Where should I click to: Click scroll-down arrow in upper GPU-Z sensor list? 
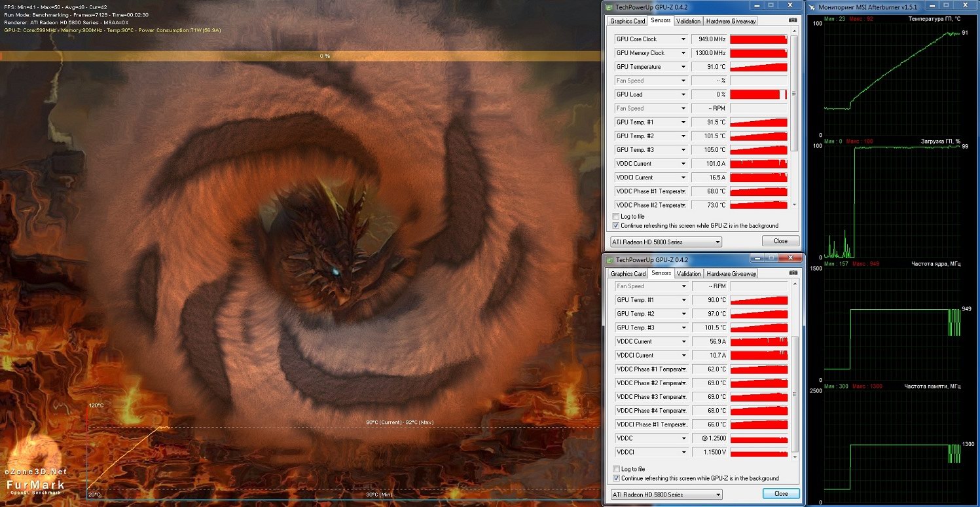795,204
